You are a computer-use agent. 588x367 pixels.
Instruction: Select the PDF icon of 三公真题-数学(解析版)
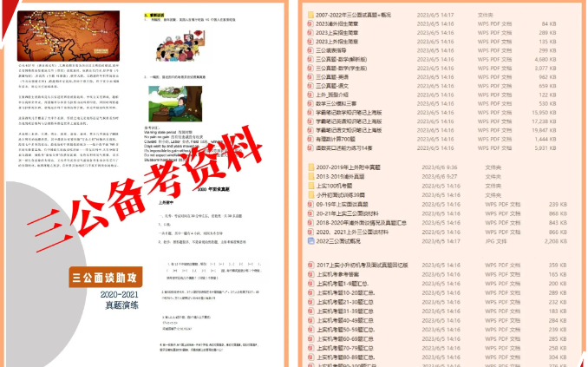[310, 59]
